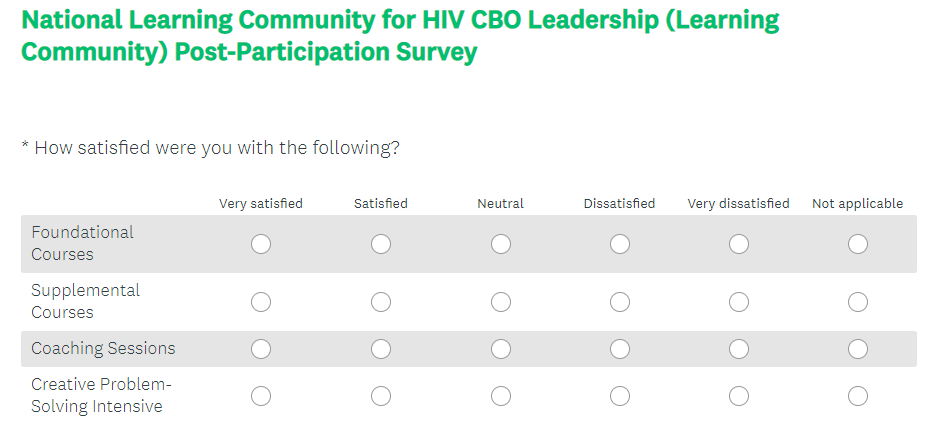The width and height of the screenshot is (928, 438).
Task: Choose Very dissatisfied for Creative Problem-Solving Intensive
Action: 739,396
